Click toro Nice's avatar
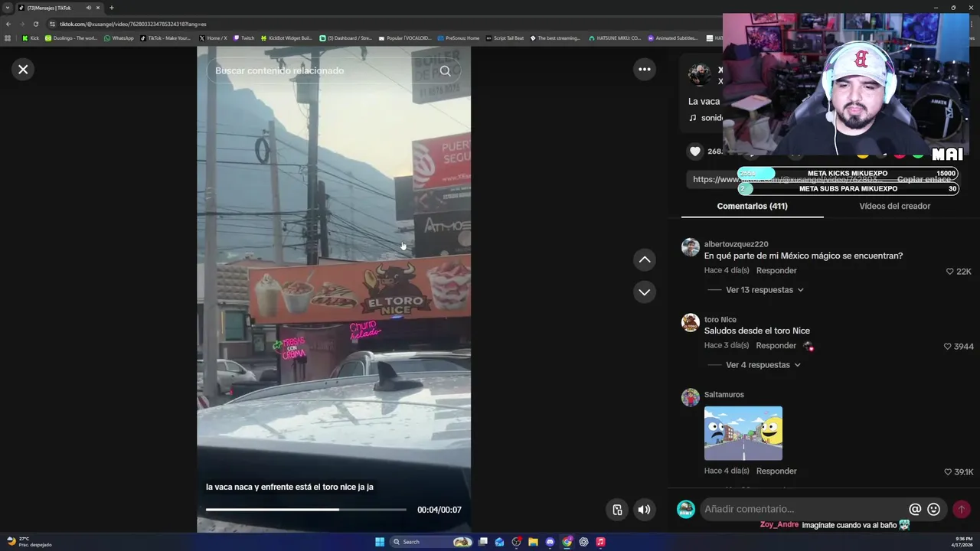 (x=691, y=322)
